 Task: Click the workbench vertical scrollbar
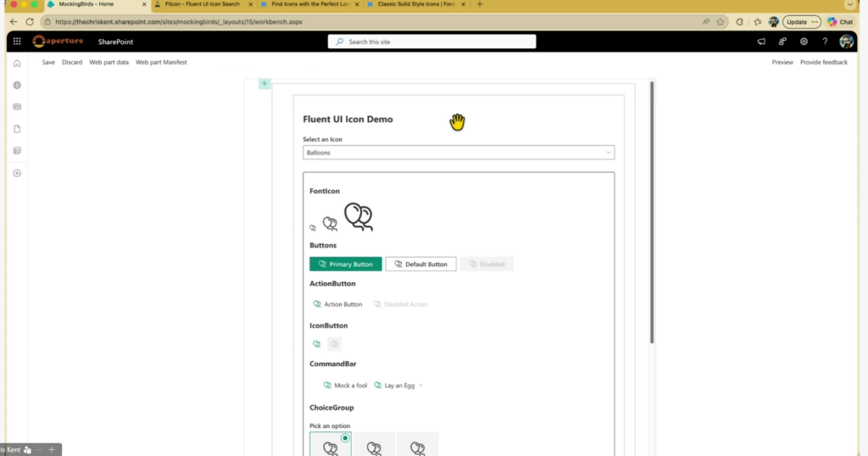(651, 212)
